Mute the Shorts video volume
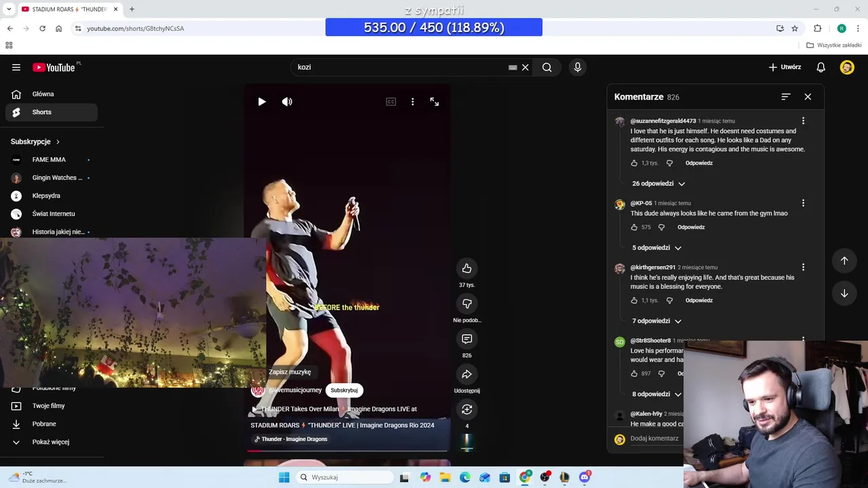Viewport: 868px width, 488px height. [x=288, y=102]
